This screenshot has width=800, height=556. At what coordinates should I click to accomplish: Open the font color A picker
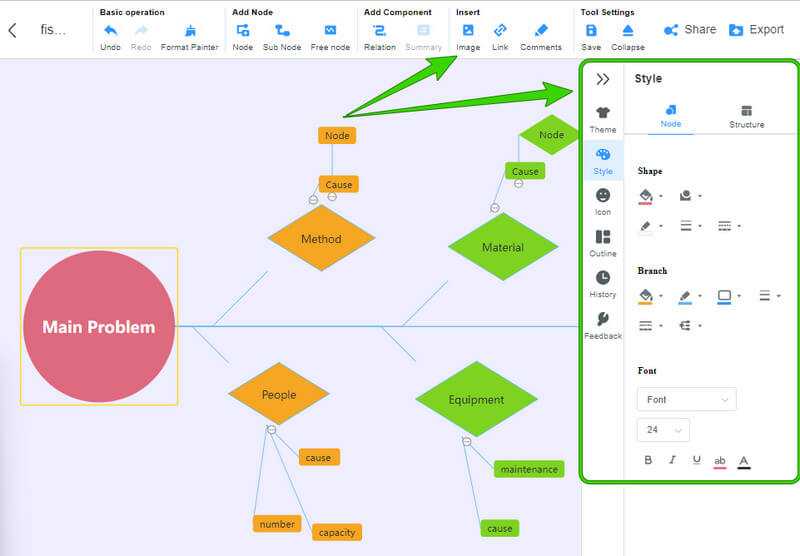[x=744, y=462]
